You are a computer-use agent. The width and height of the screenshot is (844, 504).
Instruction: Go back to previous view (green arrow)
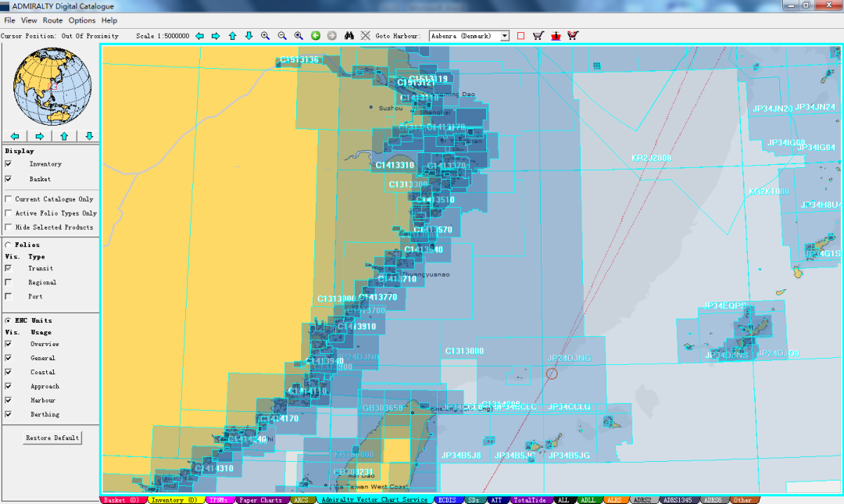316,36
